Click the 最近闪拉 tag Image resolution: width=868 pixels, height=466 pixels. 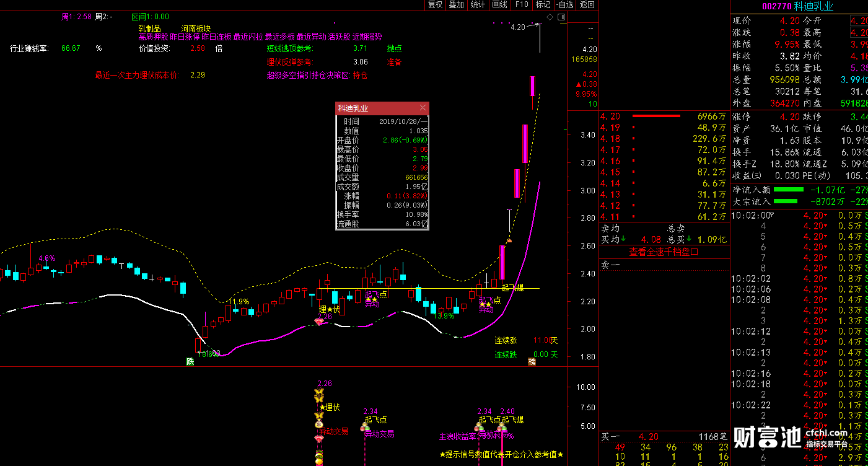click(x=248, y=37)
